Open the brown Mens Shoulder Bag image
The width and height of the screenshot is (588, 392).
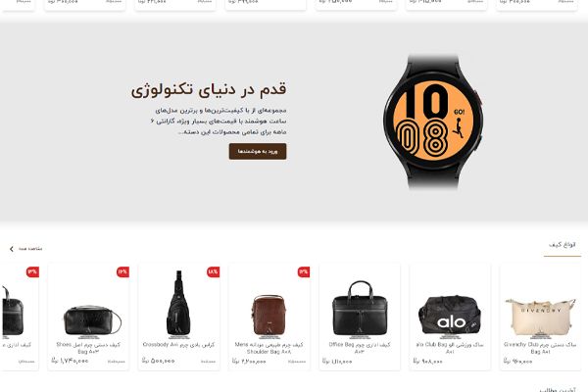(x=269, y=316)
